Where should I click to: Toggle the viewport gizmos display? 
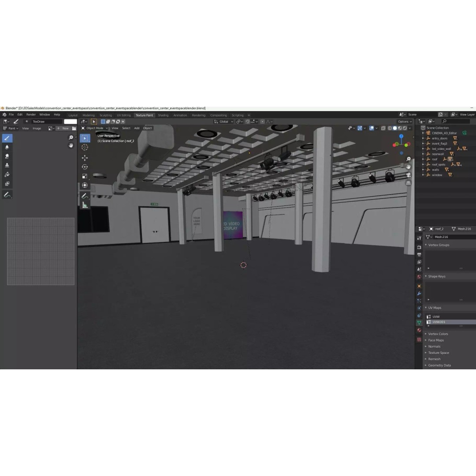tap(360, 128)
